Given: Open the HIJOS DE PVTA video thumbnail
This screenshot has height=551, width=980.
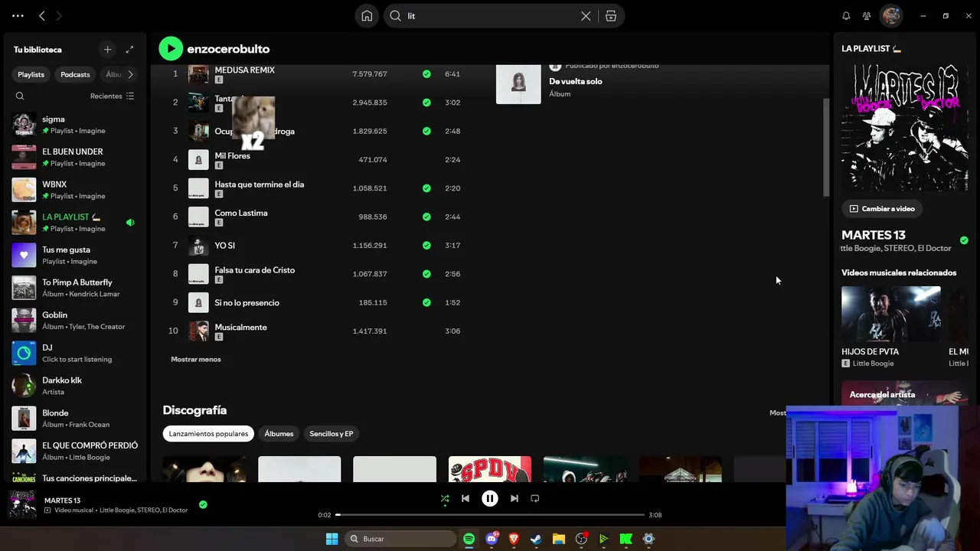Looking at the screenshot, I should coord(891,314).
